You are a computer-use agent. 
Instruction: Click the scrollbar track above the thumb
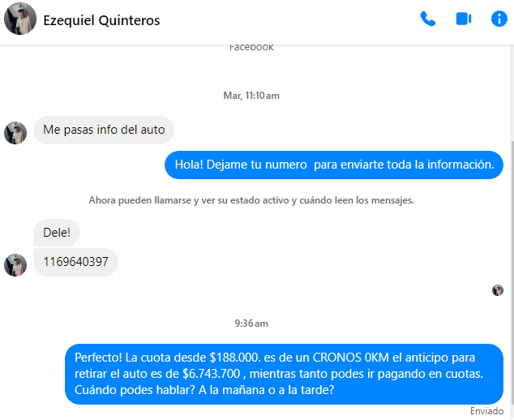[x=512, y=92]
